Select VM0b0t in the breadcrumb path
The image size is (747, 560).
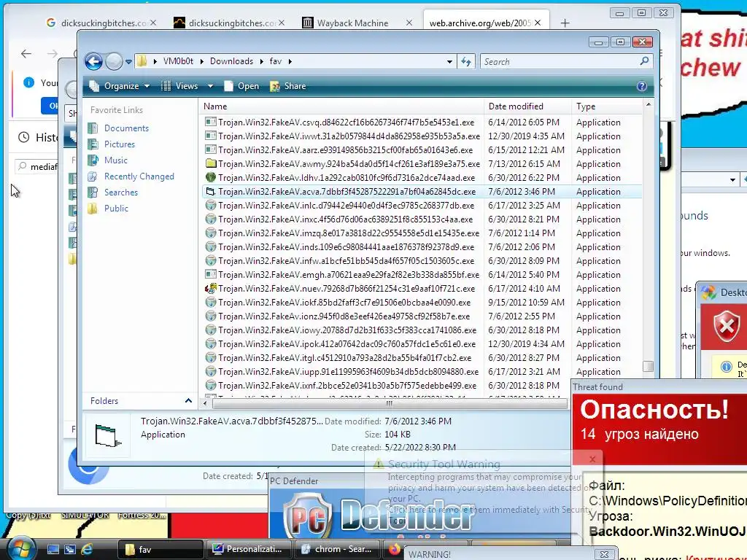coord(178,61)
